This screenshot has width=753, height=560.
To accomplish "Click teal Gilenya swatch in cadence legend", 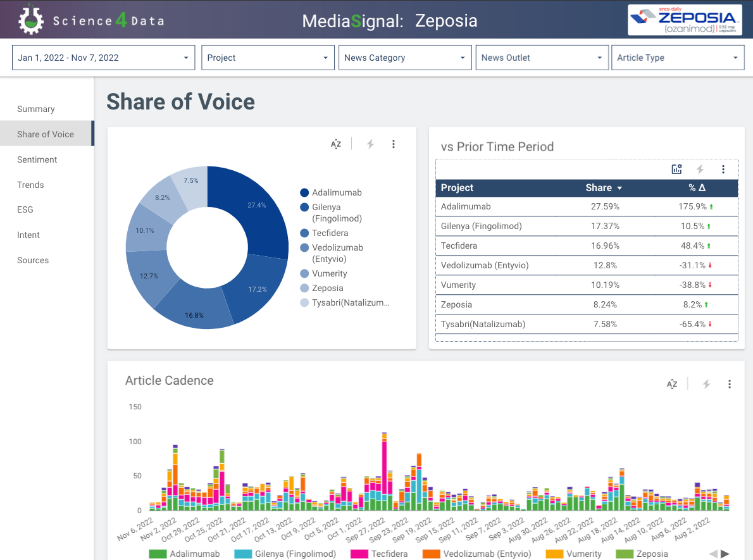I will pyautogui.click(x=243, y=554).
